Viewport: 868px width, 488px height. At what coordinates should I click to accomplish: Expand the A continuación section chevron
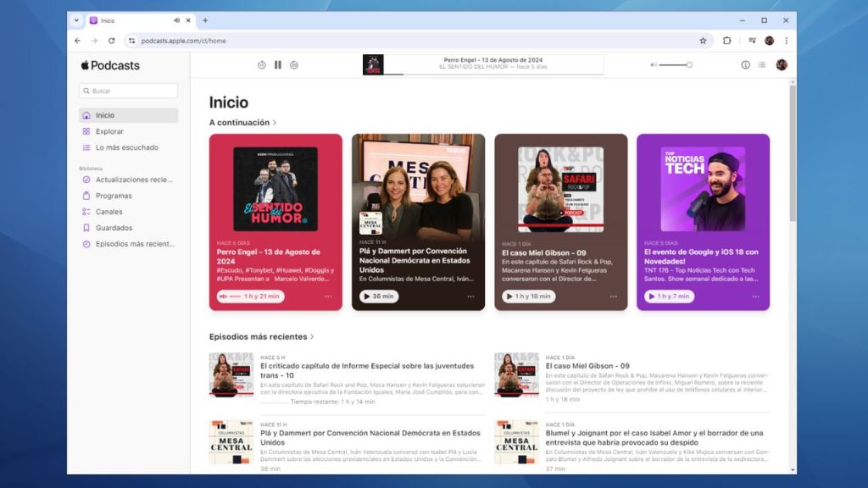pos(275,122)
